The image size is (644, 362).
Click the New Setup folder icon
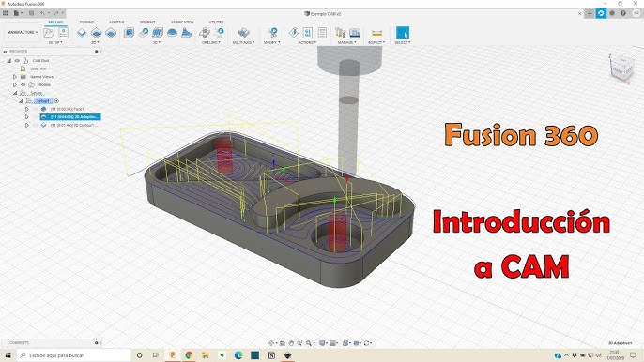click(49, 33)
